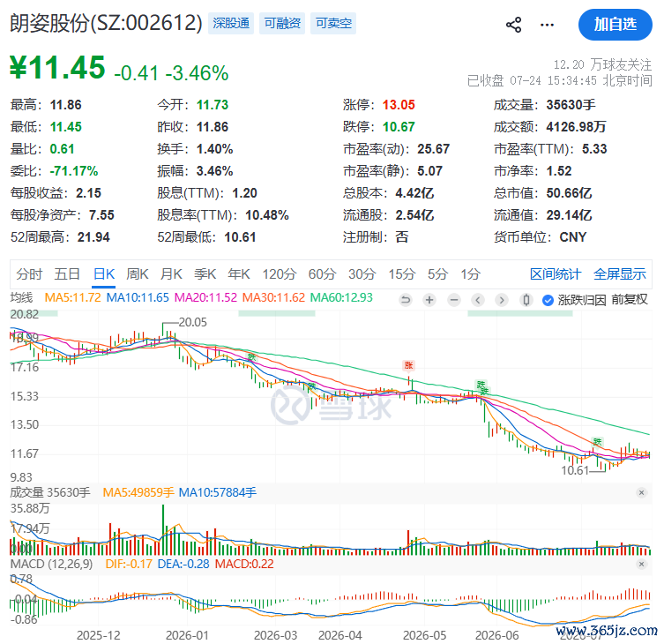Viewport: 664px width, 644px height.
Task: Switch to the 五日 tab
Action: coord(67,274)
